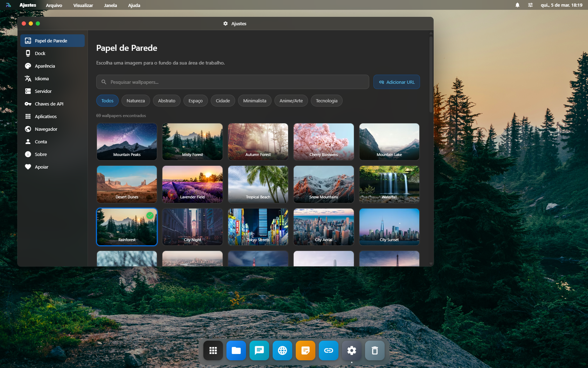Click the notification bell icon
The image size is (588, 368).
[517, 5]
